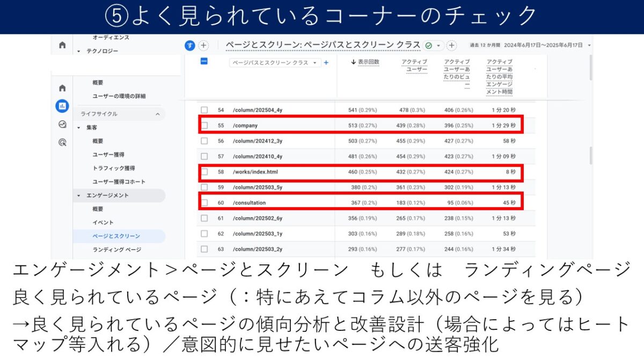Select ランディング ページ in the sidebar
Screen dimensions: 644x362
tap(117, 249)
